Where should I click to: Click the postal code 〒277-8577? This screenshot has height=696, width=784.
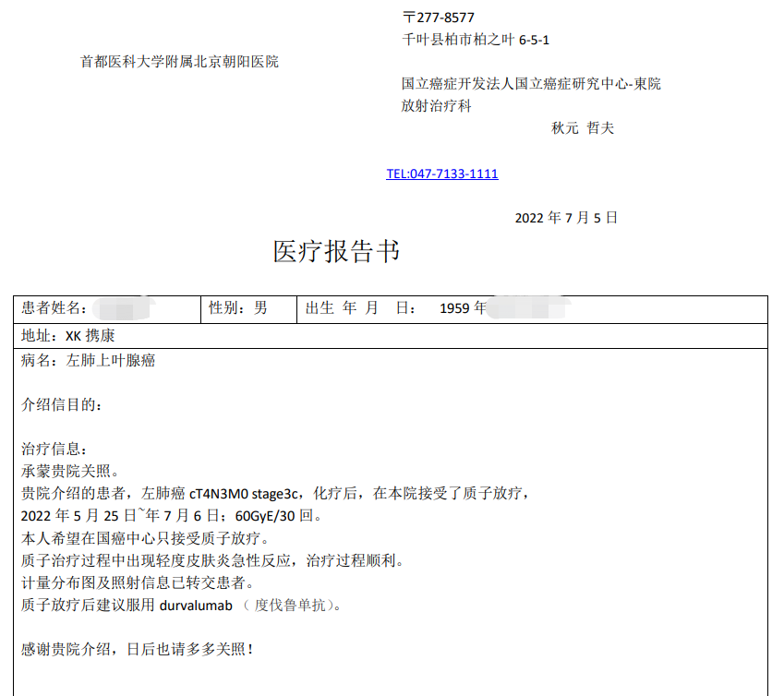click(x=439, y=18)
